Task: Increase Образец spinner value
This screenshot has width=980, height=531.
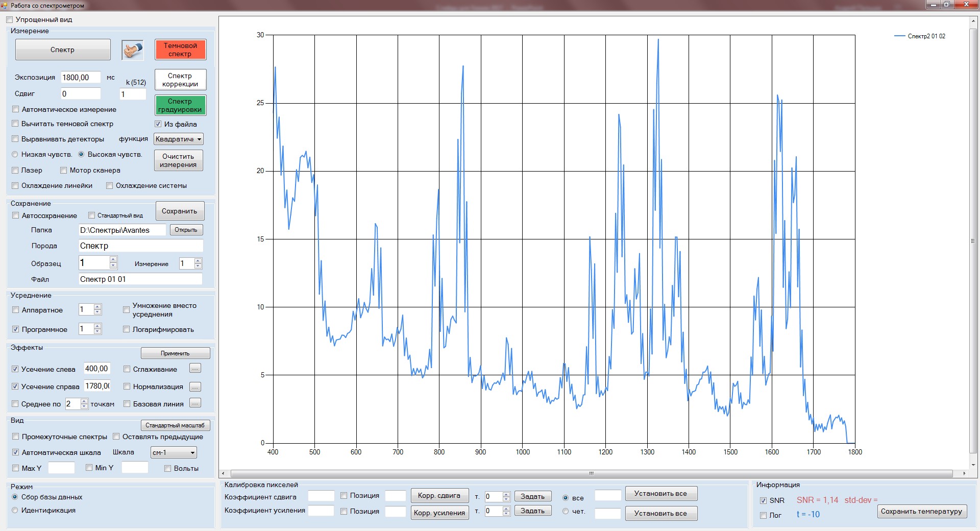Action: (113, 259)
